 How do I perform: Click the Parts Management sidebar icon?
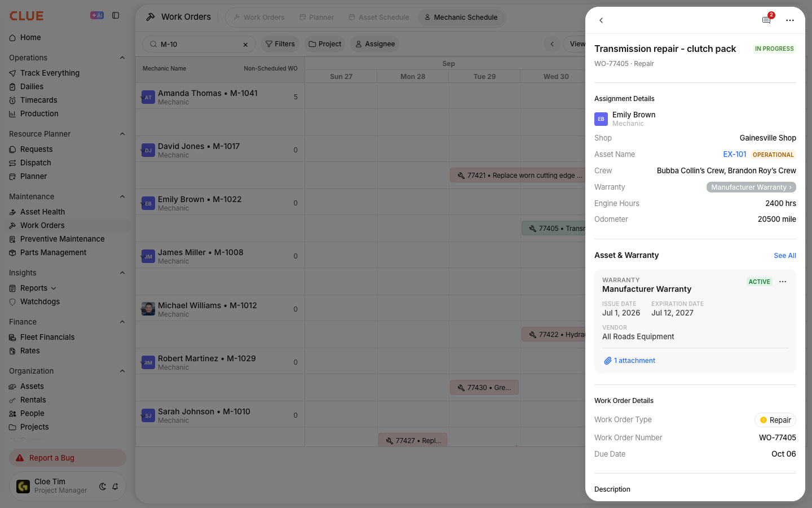(x=12, y=253)
